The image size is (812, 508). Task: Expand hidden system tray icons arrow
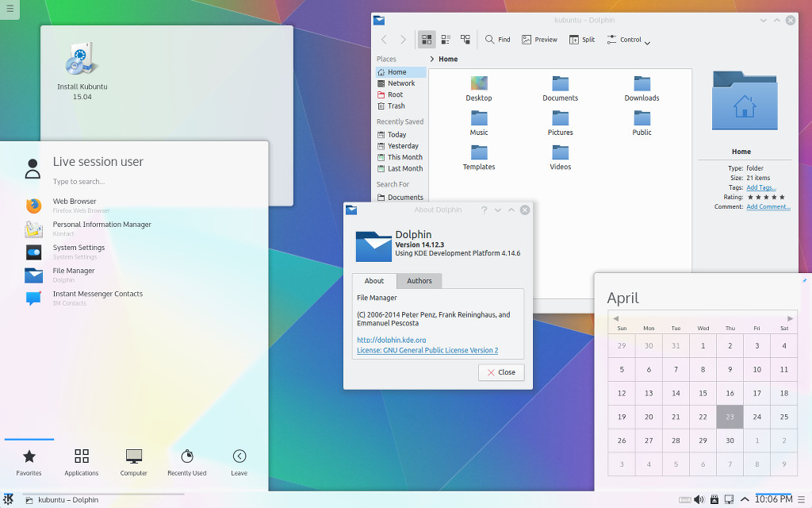point(744,500)
